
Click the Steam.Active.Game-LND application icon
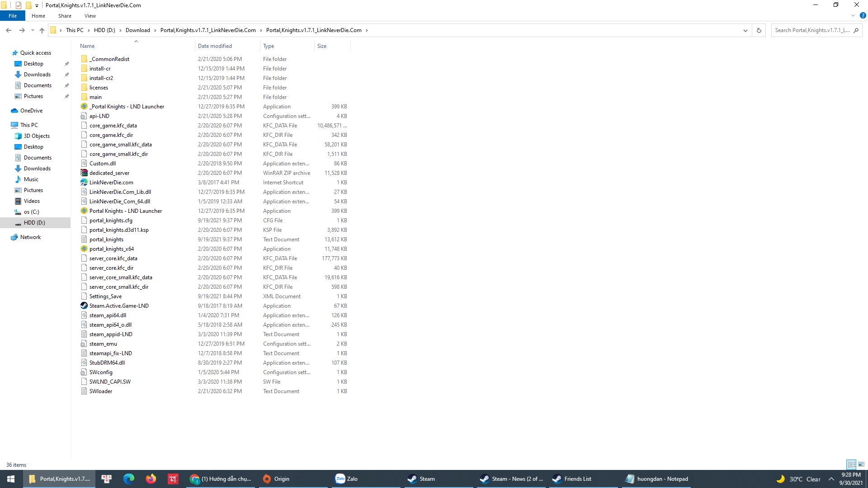(x=84, y=306)
